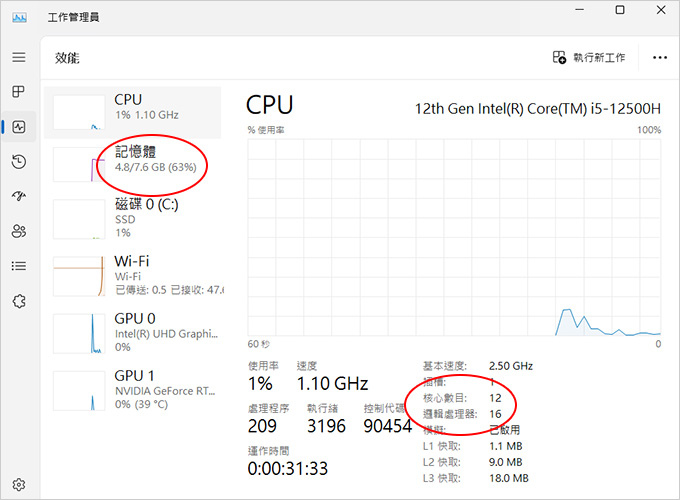This screenshot has width=680, height=500.
Task: Click the uptime value 0:00:31:33
Action: tap(288, 468)
